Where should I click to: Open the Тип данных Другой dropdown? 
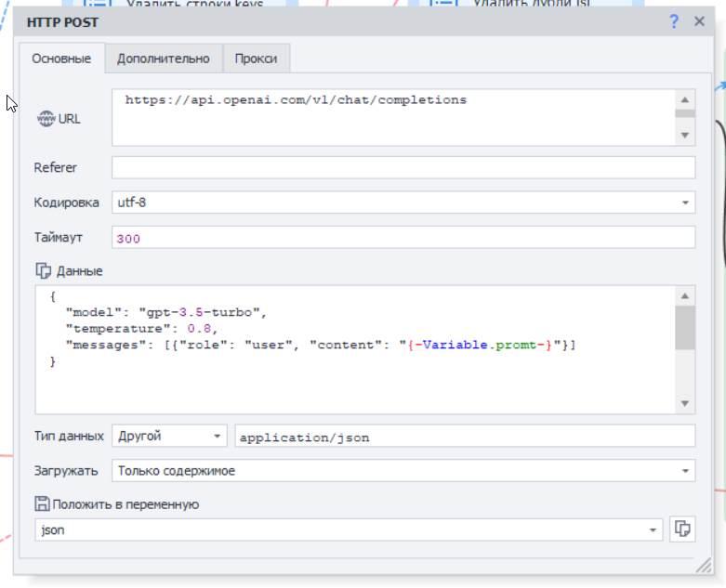pos(169,436)
